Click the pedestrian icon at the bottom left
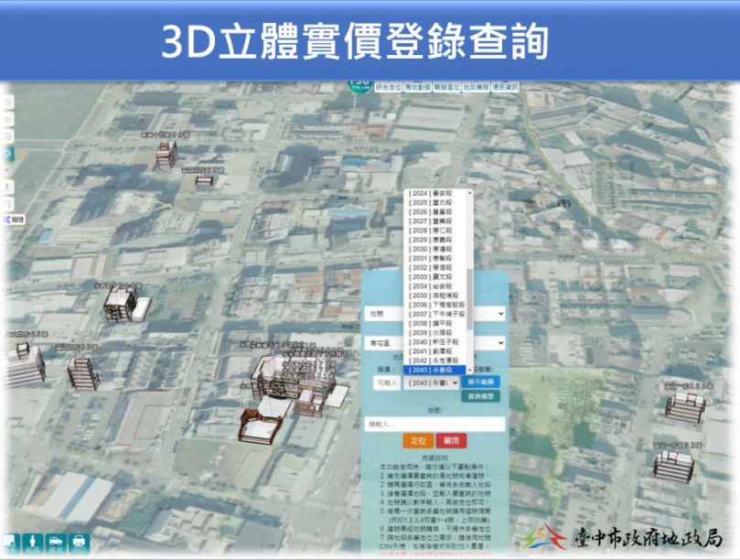Screen dimensions: 740x560 pyautogui.click(x=32, y=541)
